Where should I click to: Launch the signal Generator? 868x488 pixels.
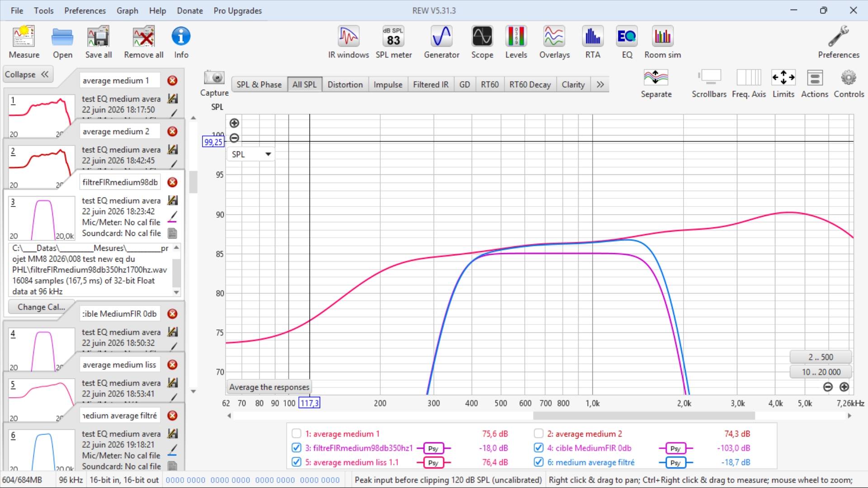(x=442, y=42)
